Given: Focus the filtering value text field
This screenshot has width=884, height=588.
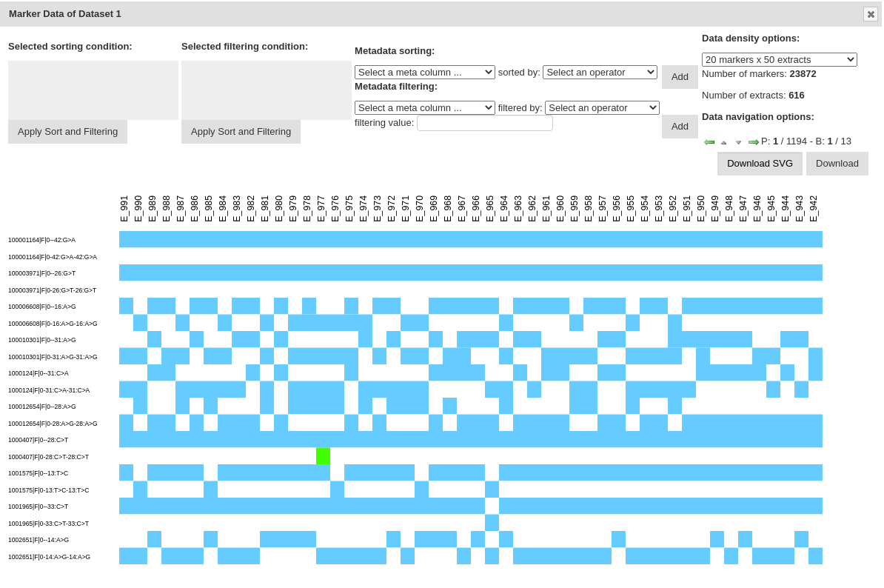Looking at the screenshot, I should pyautogui.click(x=484, y=123).
